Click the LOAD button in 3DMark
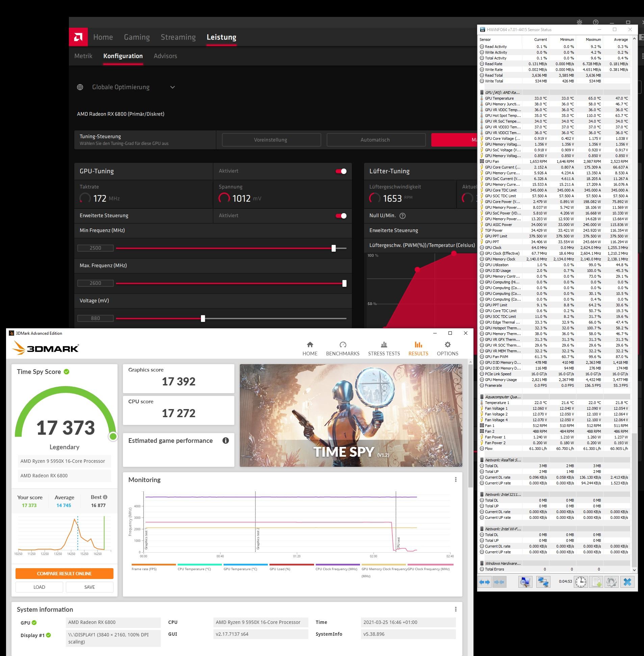644x656 pixels. (x=39, y=587)
